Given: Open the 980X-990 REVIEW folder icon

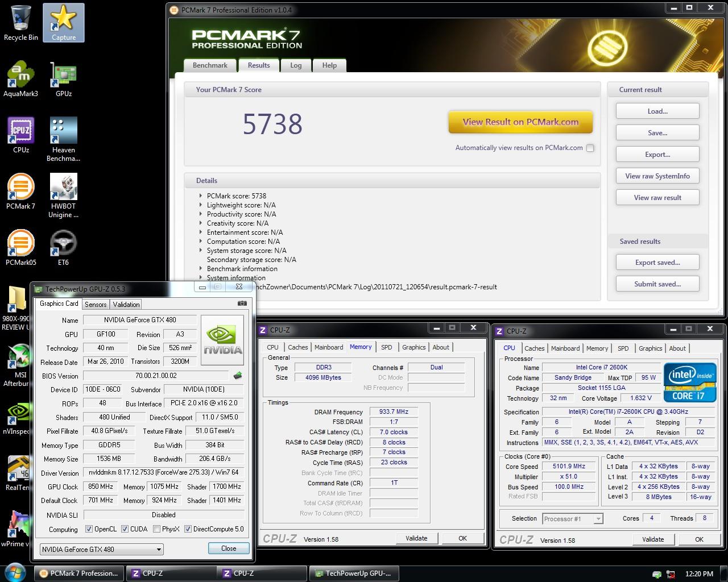Looking at the screenshot, I should [x=16, y=307].
